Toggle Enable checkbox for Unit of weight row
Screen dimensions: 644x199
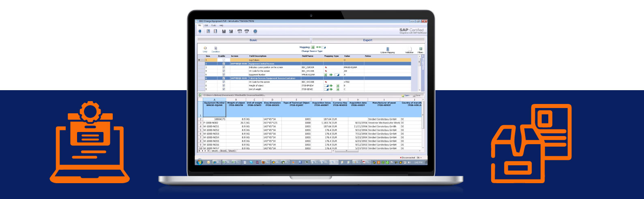223,89
